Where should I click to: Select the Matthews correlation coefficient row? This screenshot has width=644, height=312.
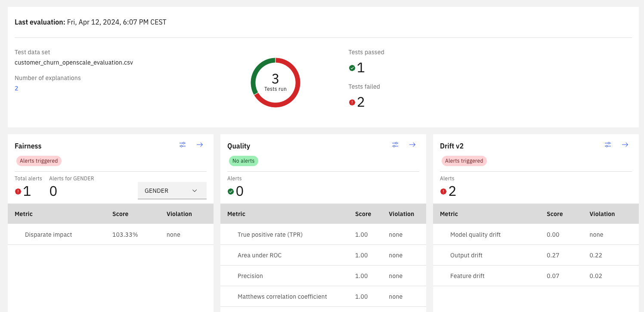[323, 297]
